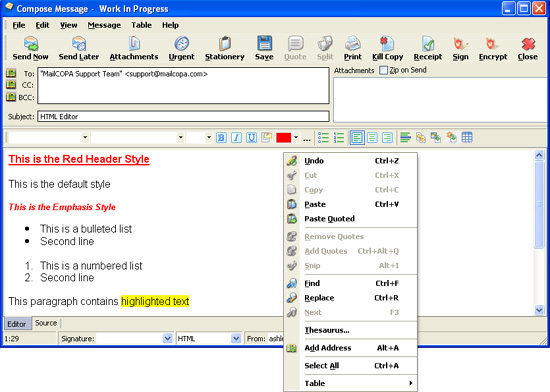Choose Undo from the context menu

tap(351, 161)
